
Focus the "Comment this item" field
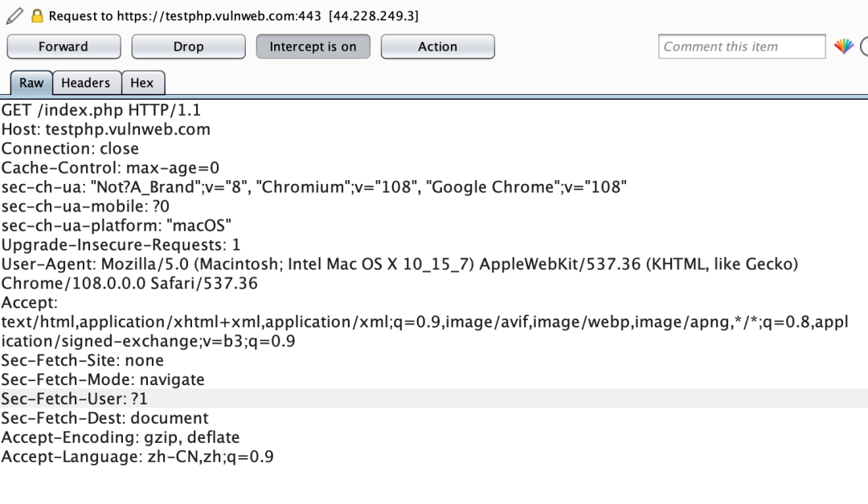coord(741,47)
